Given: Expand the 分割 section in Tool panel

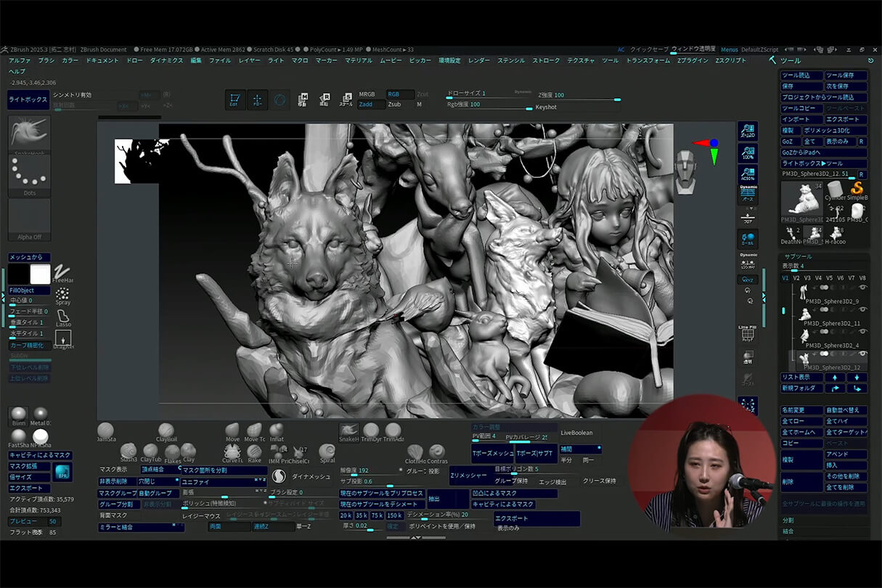Looking at the screenshot, I should [788, 520].
